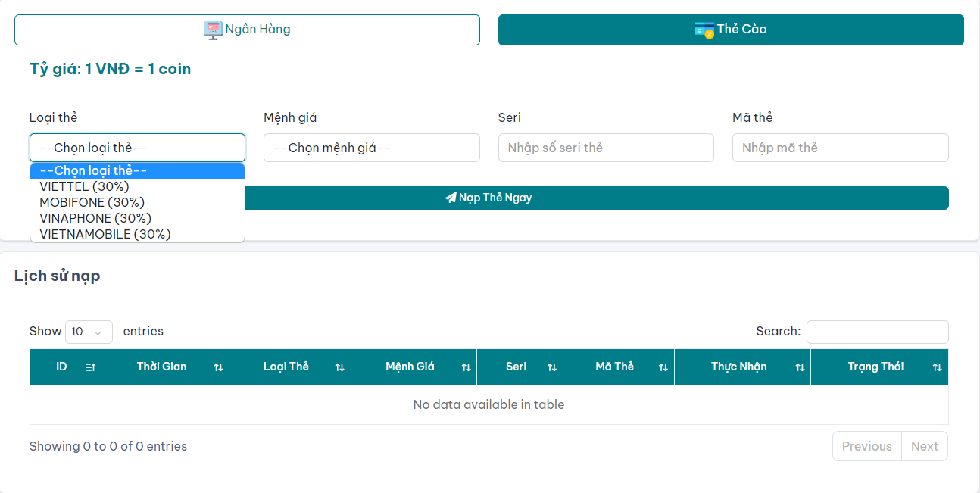The width and height of the screenshot is (980, 493).
Task: Click sort arrows on Thực Nhận column
Action: point(800,367)
